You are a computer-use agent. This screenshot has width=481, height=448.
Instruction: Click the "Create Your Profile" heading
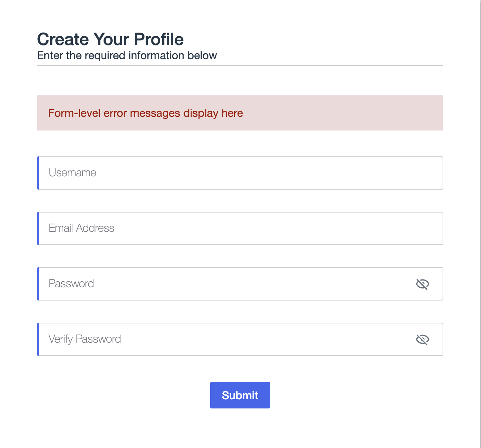(110, 39)
